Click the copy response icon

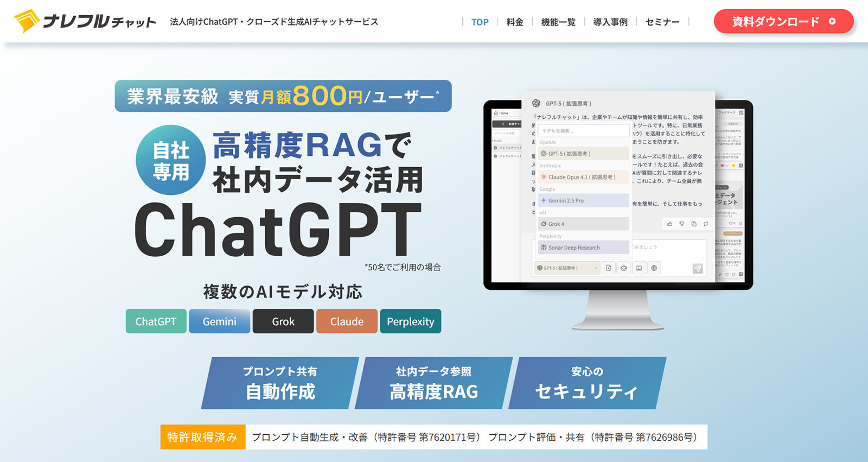click(694, 224)
